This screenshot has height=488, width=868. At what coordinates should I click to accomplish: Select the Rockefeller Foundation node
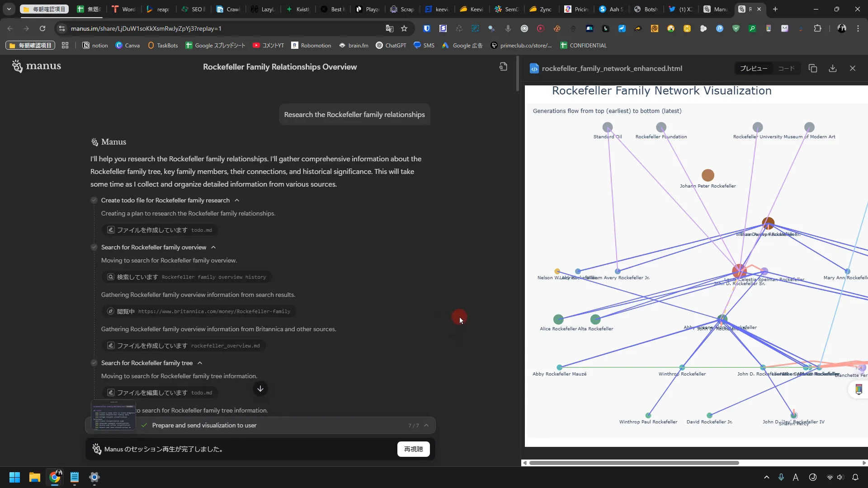(x=661, y=127)
